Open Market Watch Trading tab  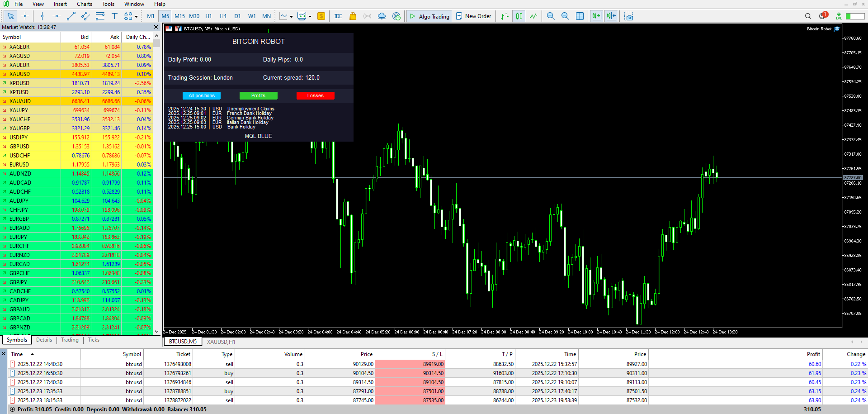[x=70, y=340]
